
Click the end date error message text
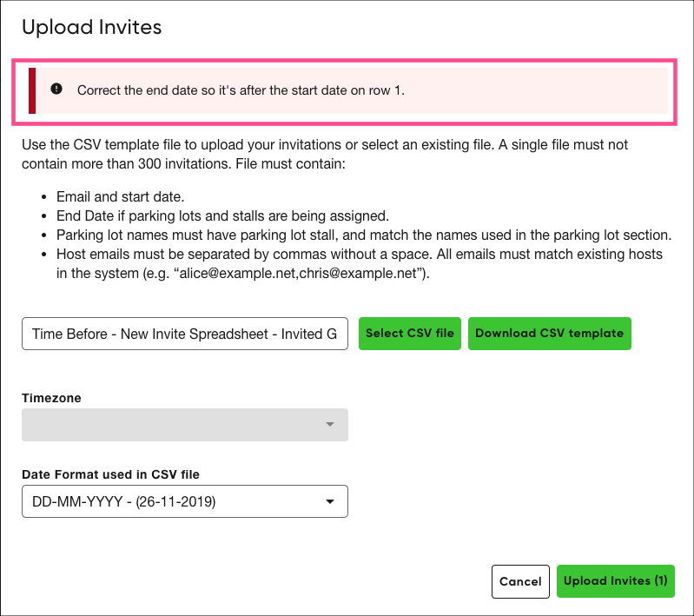pos(241,90)
